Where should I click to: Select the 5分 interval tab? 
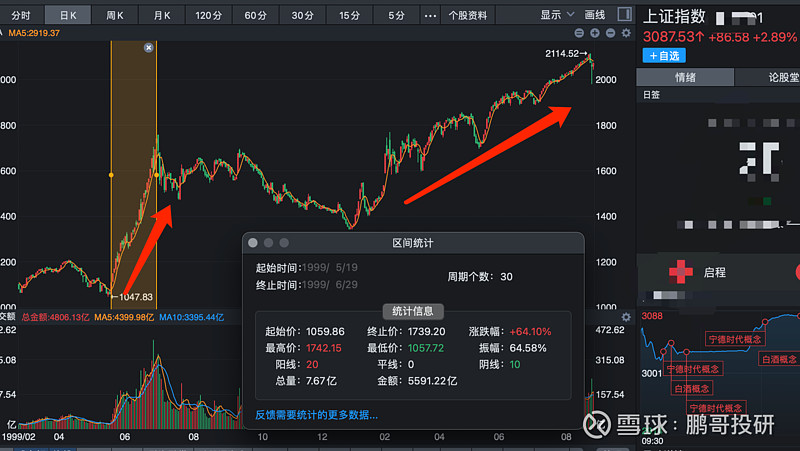396,15
